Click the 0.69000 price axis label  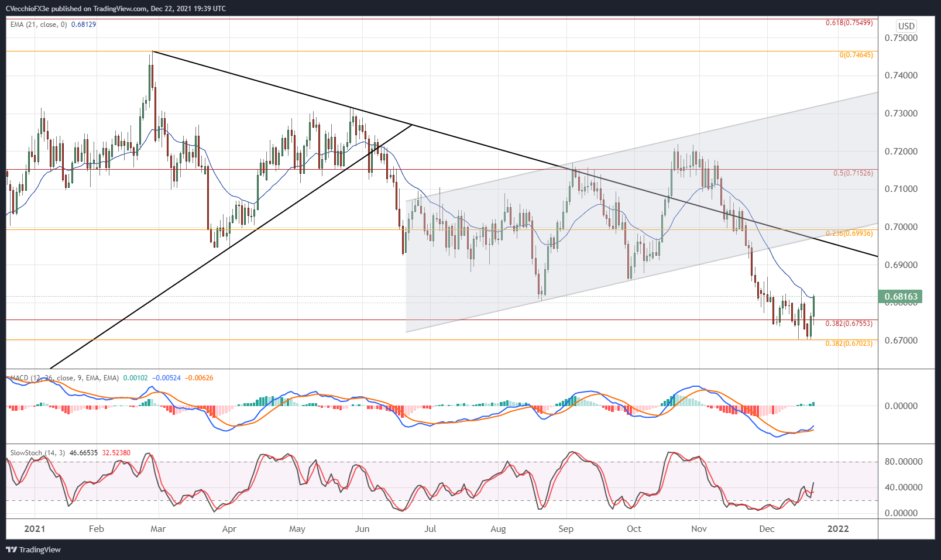[901, 265]
